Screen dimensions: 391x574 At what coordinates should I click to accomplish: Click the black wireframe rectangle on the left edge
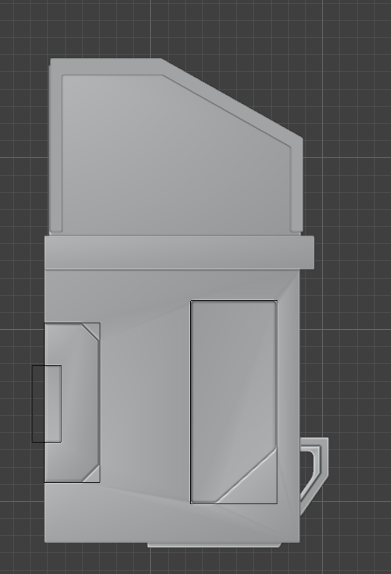47,404
